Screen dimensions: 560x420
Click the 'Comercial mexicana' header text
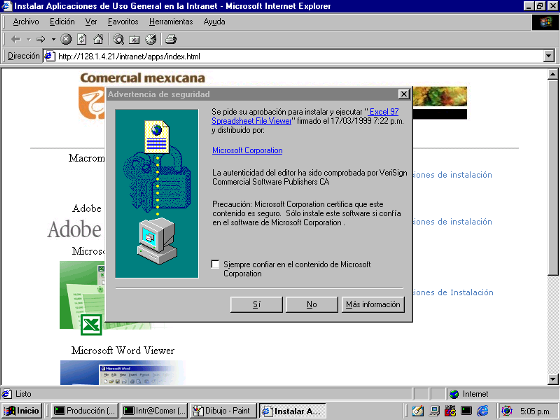pos(142,78)
